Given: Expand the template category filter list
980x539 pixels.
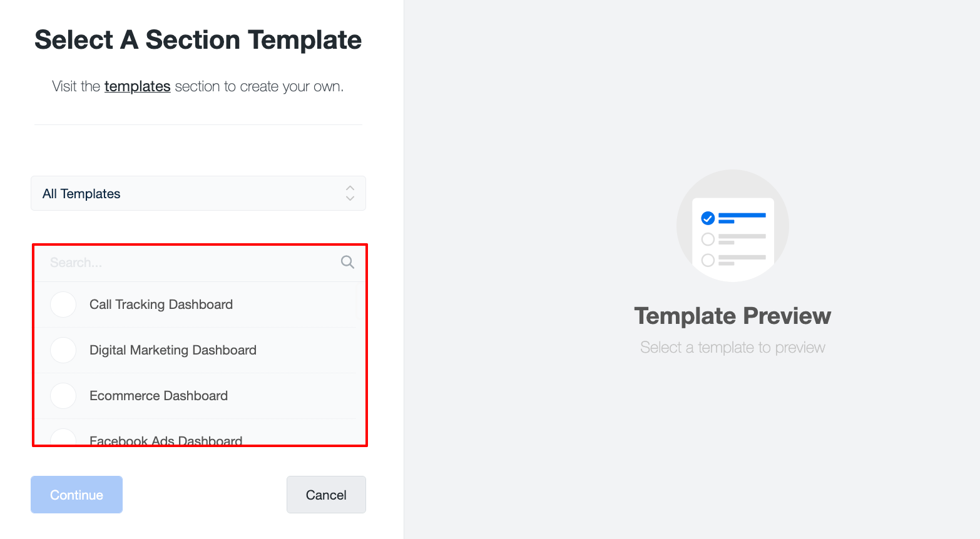Looking at the screenshot, I should [x=198, y=193].
